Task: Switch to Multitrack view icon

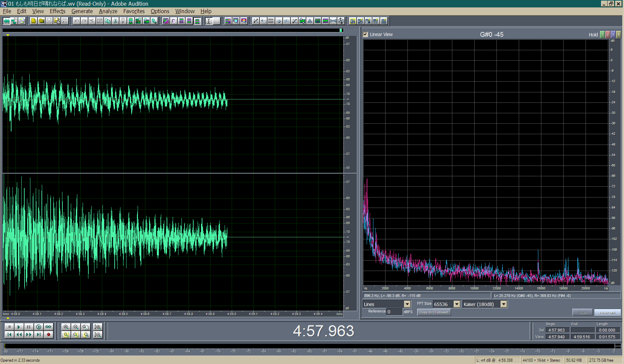Action: click(14, 21)
